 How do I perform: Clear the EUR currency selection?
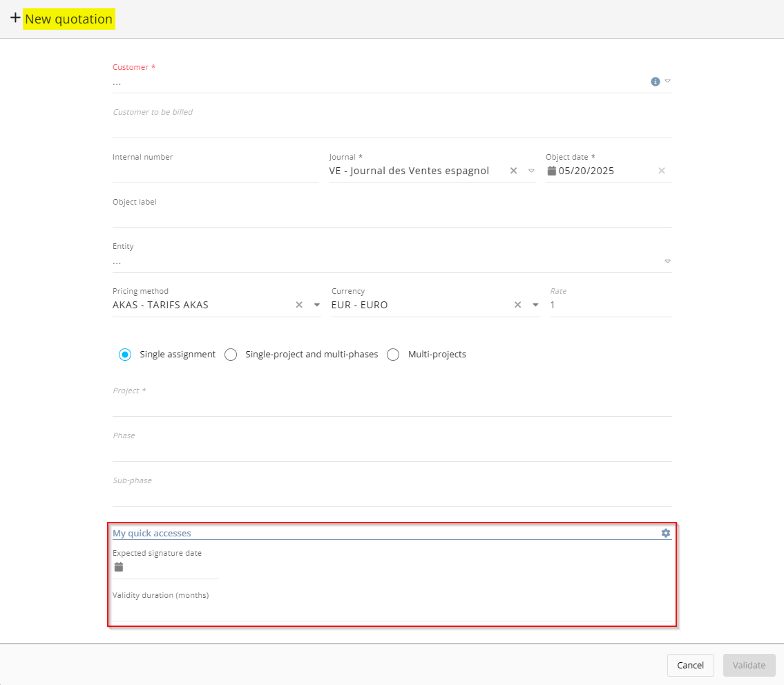pos(517,305)
